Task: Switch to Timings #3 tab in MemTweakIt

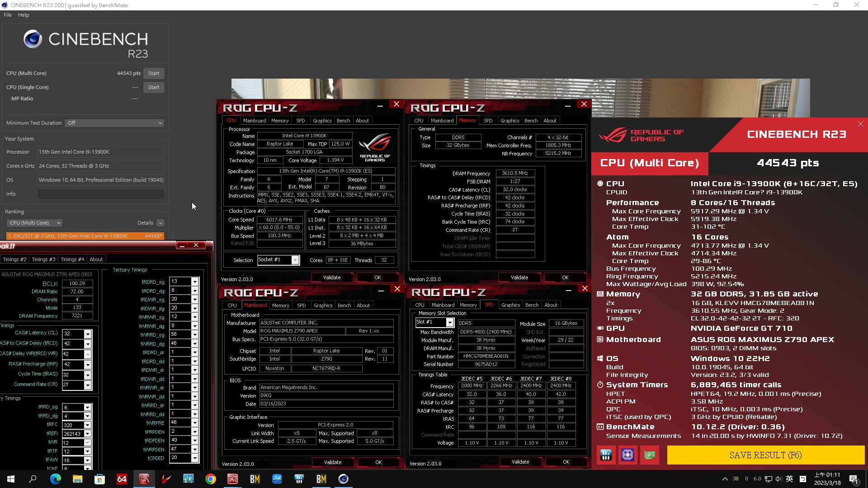Action: pyautogui.click(x=43, y=259)
